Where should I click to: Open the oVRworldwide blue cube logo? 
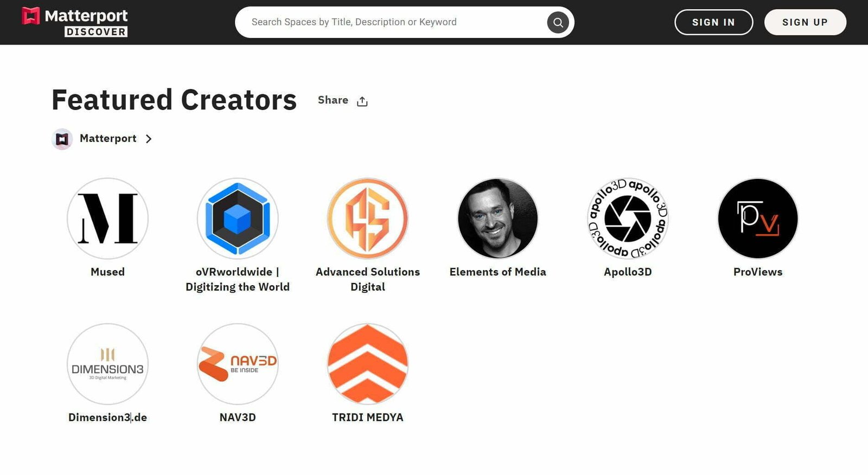pyautogui.click(x=238, y=219)
